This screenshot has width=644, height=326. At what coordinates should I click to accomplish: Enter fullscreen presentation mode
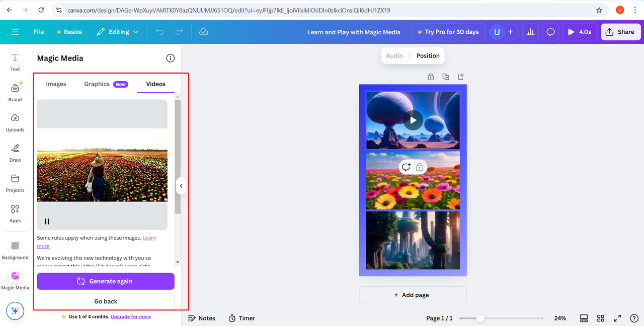pyautogui.click(x=617, y=318)
